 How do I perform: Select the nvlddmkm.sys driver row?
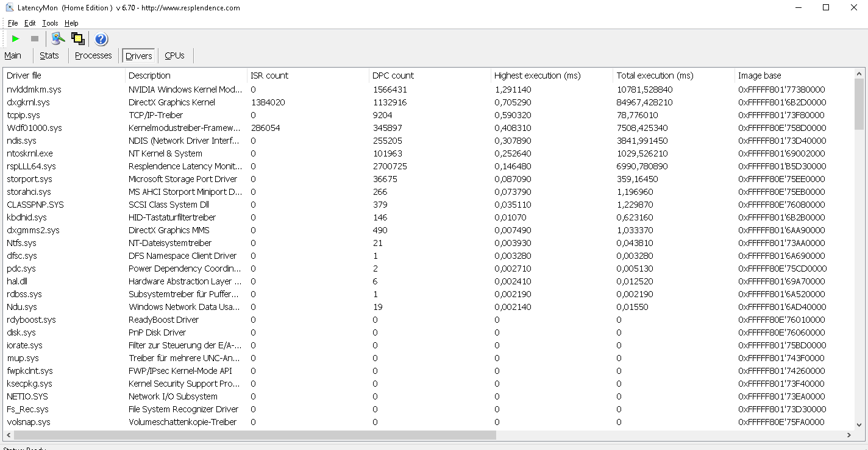429,90
